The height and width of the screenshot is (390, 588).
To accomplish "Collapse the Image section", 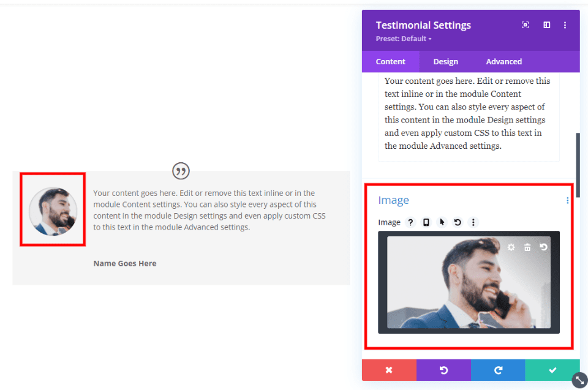I will [394, 200].
